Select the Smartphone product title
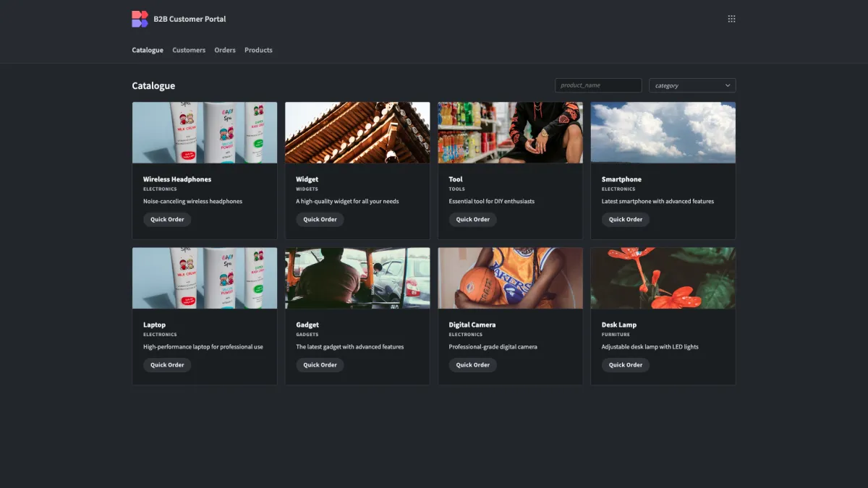The width and height of the screenshot is (868, 488). click(x=621, y=179)
